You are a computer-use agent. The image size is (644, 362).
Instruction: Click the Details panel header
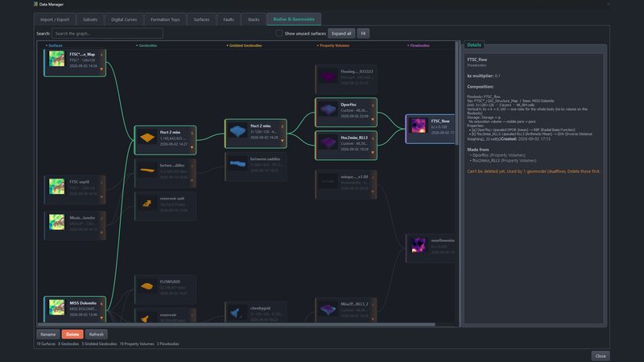point(474,45)
